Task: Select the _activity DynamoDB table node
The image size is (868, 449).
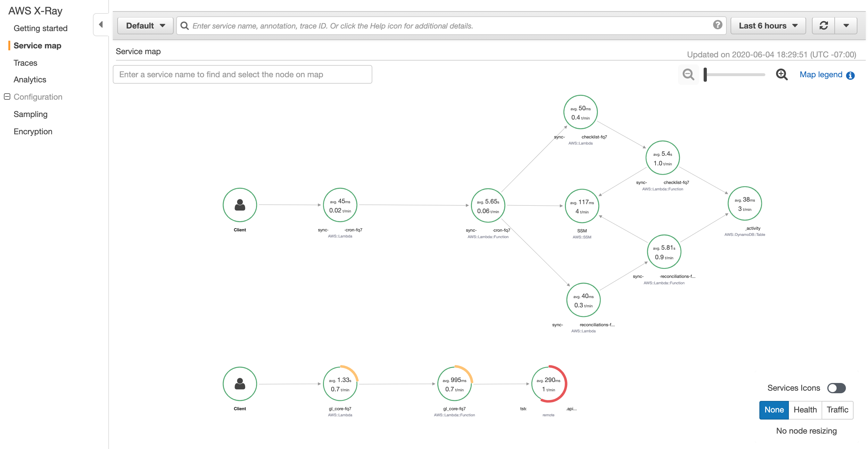Action: (x=745, y=203)
